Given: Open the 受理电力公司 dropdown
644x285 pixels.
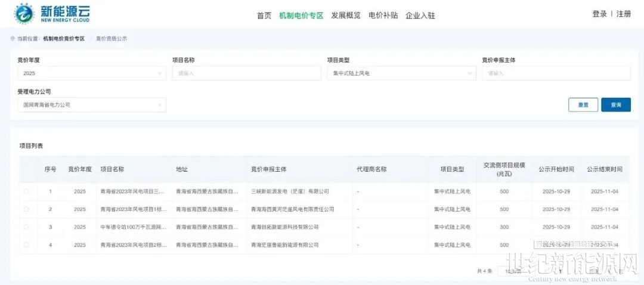Looking at the screenshot, I should coord(91,105).
